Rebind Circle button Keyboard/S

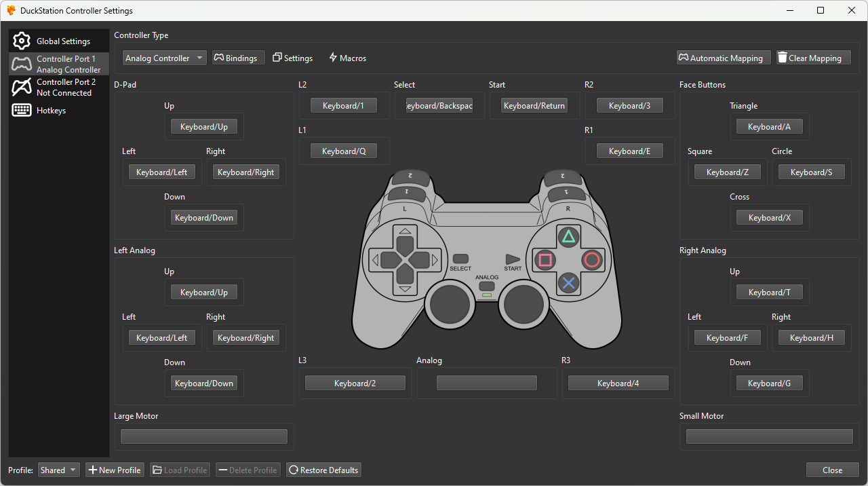(812, 172)
